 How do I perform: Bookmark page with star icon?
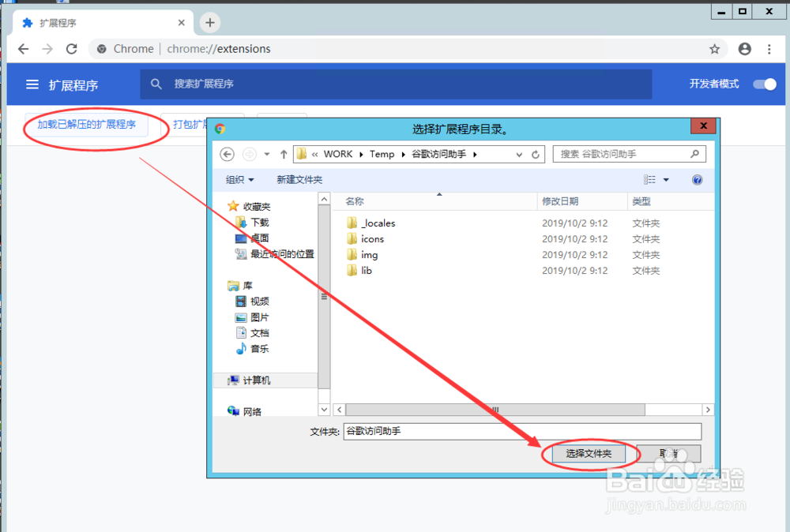tap(714, 49)
